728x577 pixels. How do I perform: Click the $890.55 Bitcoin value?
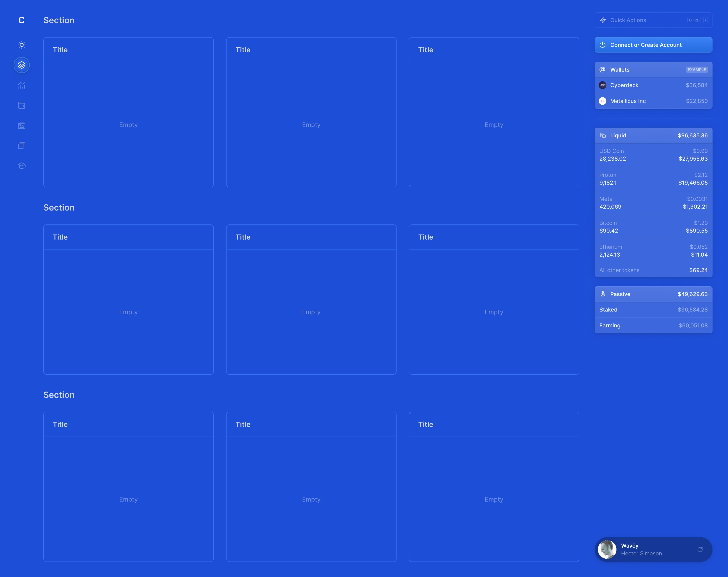tap(697, 230)
